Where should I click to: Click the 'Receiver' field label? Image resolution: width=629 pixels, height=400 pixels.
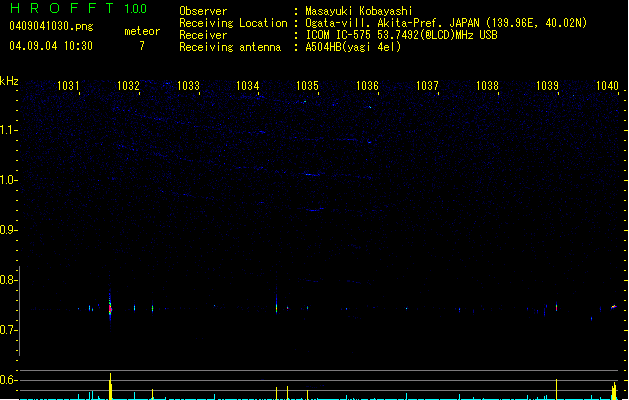click(203, 35)
